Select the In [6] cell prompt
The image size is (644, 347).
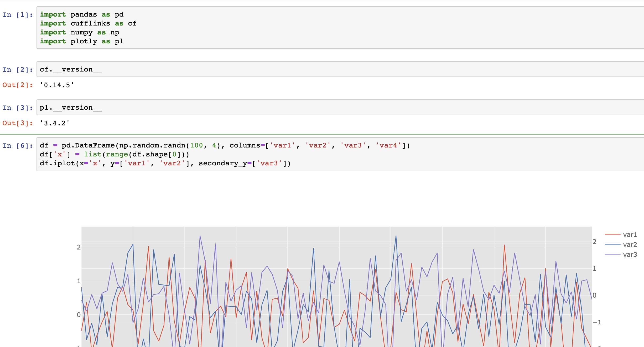tap(18, 146)
